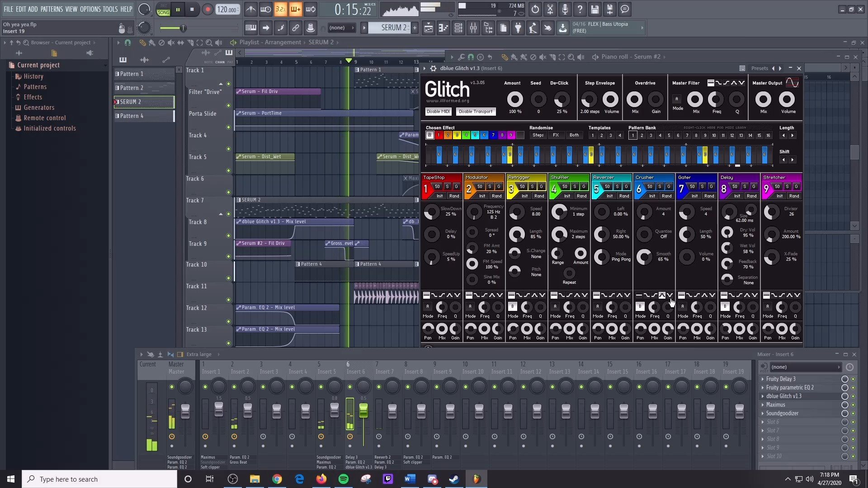Choose the red effect 1 swatch
Image resolution: width=868 pixels, height=488 pixels.
coord(439,135)
